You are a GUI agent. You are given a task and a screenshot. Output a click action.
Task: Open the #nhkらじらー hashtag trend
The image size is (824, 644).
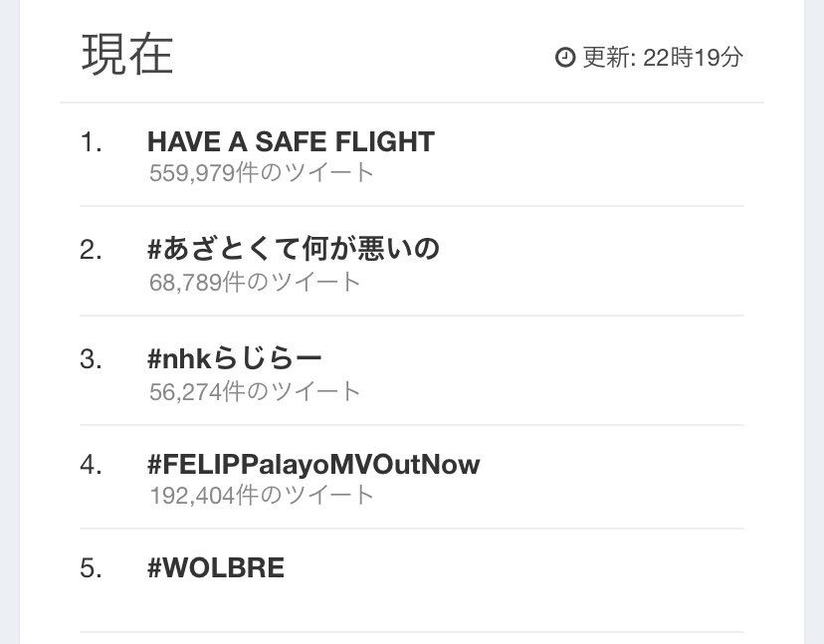(235, 359)
